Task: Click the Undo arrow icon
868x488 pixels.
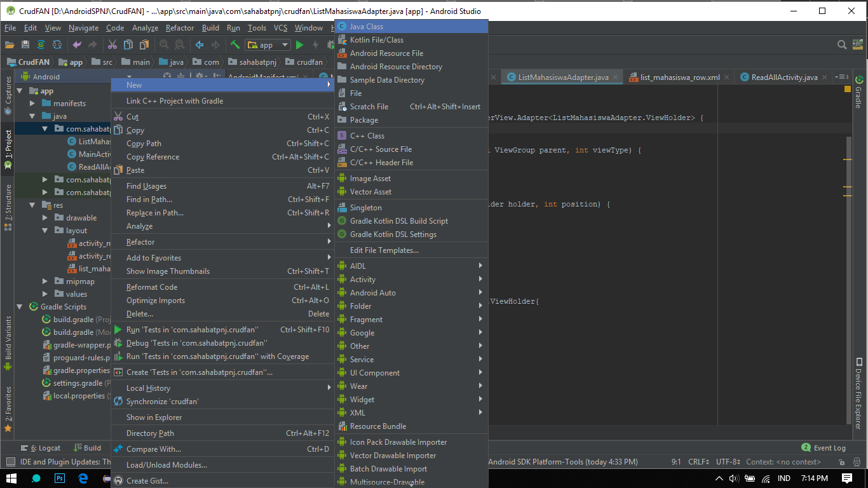Action: click(78, 44)
